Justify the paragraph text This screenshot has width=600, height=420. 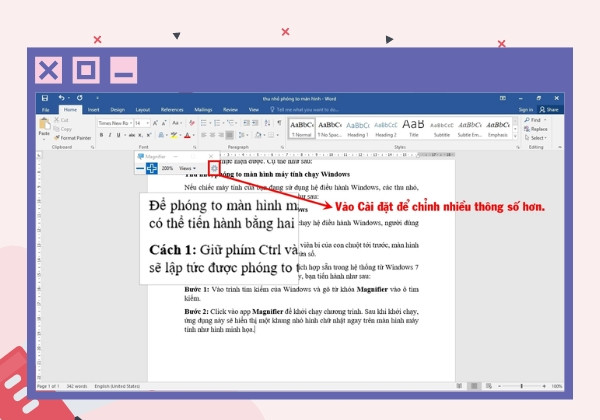point(230,135)
